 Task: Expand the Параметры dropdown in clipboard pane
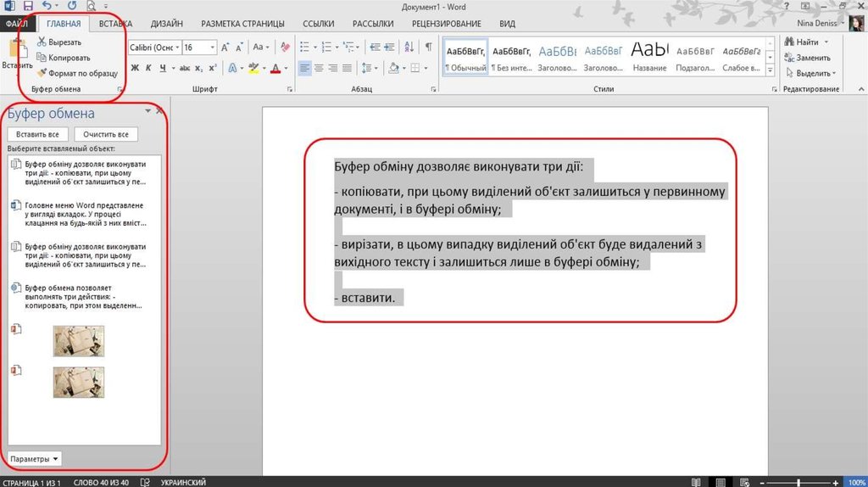coord(35,459)
